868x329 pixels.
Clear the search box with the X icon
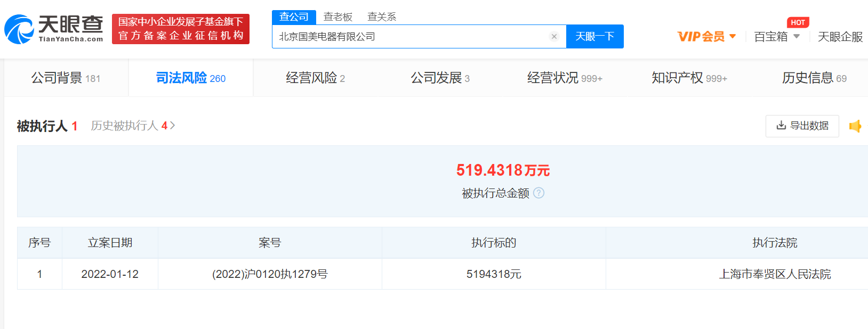pos(554,36)
